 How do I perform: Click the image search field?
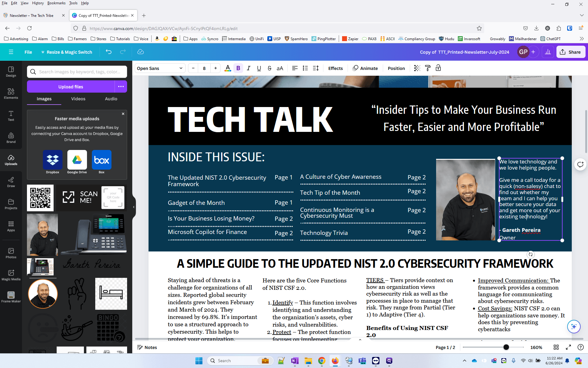[77, 72]
